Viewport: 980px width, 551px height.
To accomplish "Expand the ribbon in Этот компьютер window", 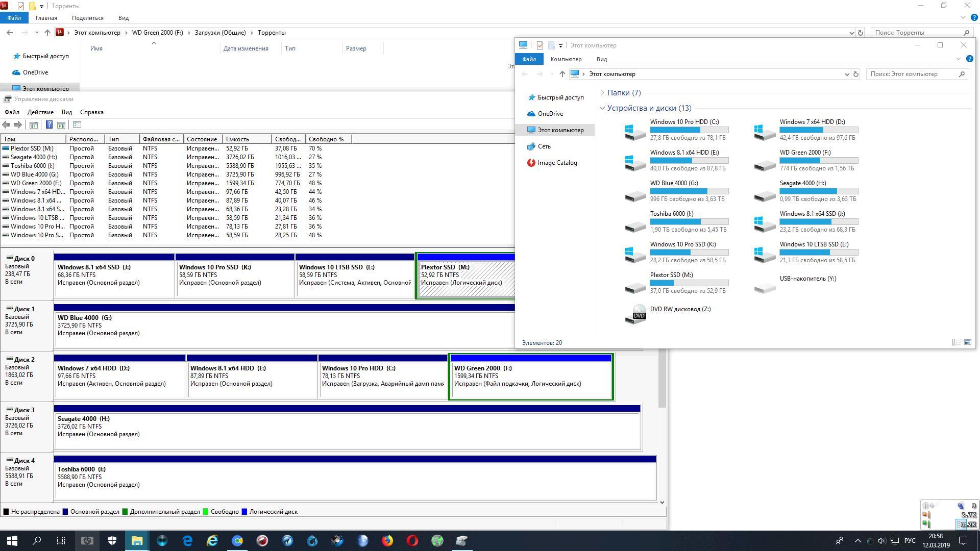I will point(958,59).
